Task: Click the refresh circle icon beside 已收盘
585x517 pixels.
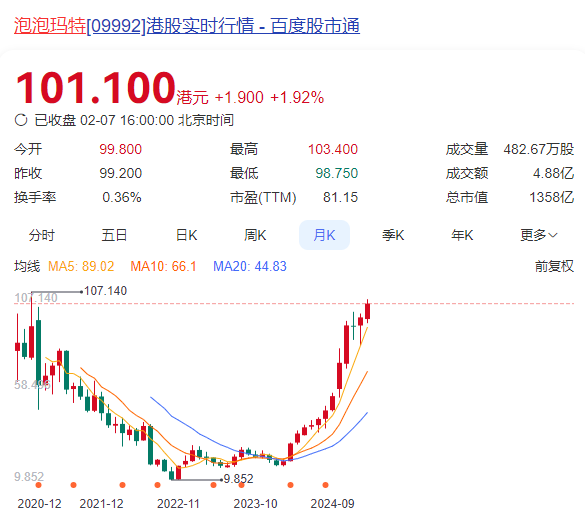Action: 21,120
